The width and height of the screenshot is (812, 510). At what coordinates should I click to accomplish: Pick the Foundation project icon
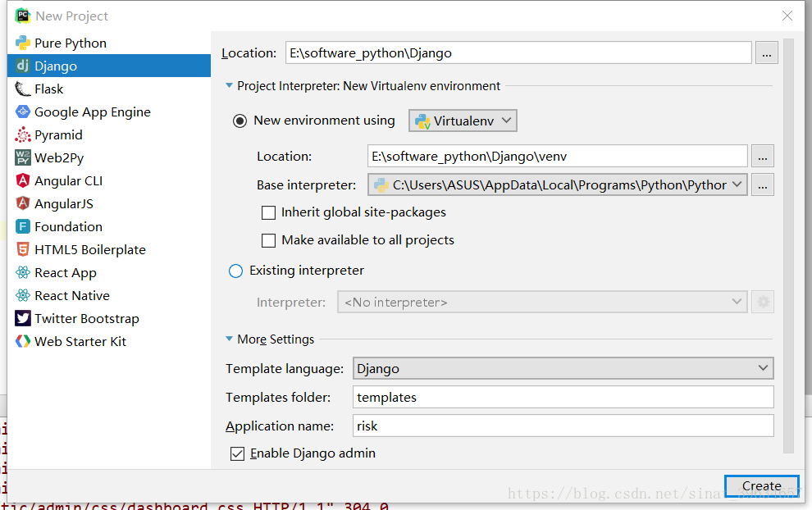[x=23, y=226]
